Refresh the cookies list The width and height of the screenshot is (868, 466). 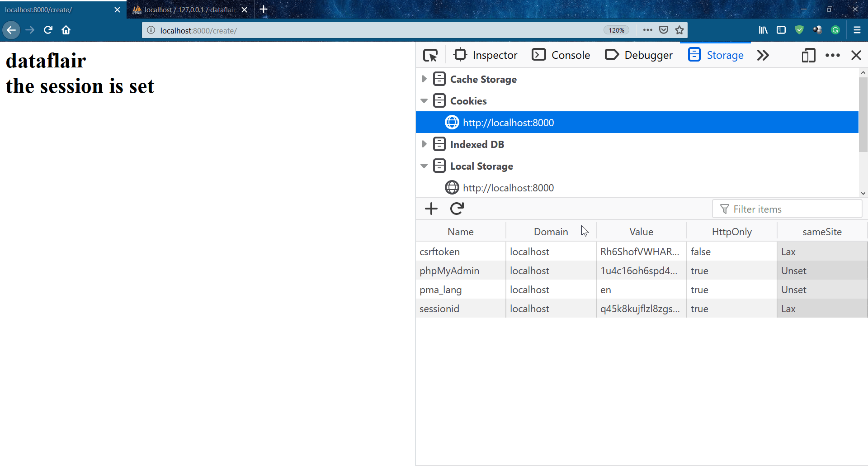(x=457, y=209)
